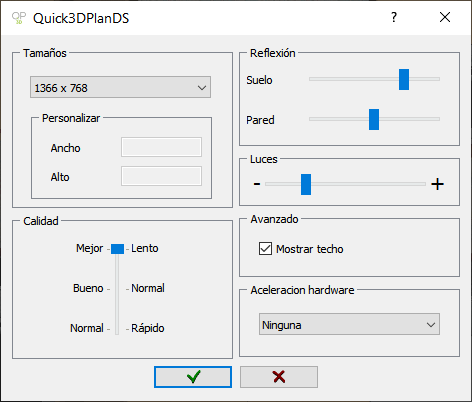This screenshot has height=402, width=472.
Task: Cancel with the red X button
Action: [x=279, y=377]
